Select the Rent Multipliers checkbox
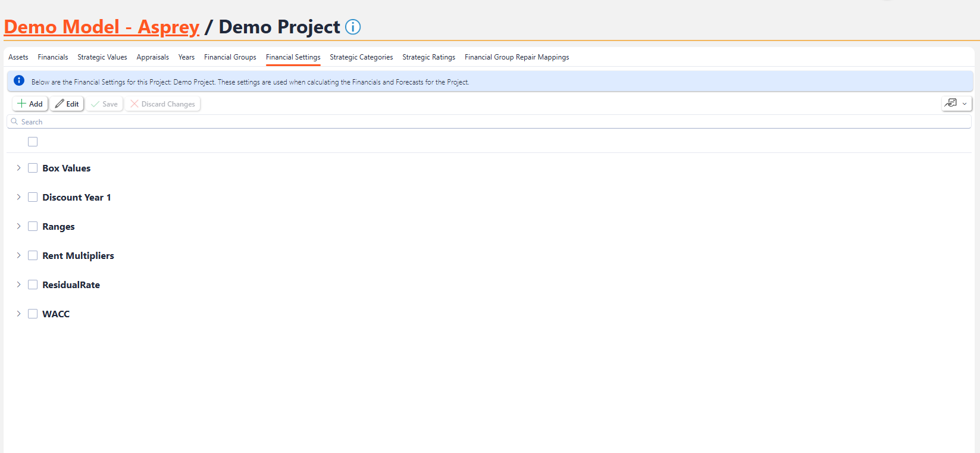The image size is (980, 453). (x=33, y=256)
